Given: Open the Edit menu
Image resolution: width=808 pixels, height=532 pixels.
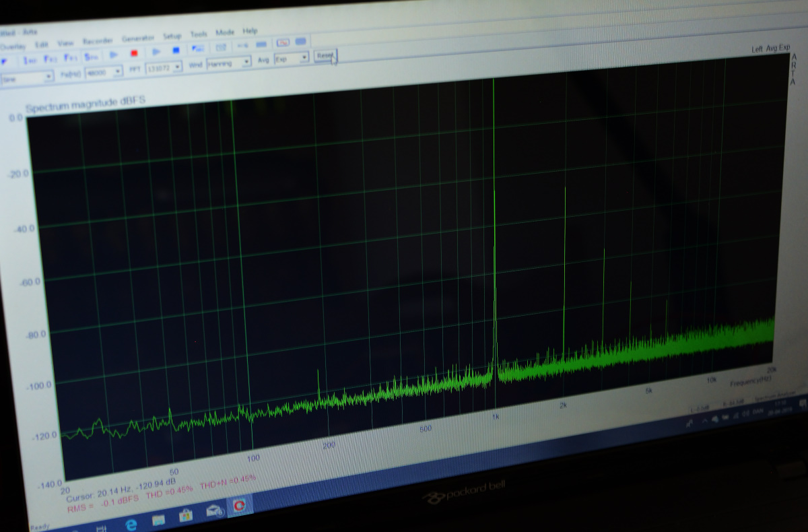Looking at the screenshot, I should tap(42, 44).
